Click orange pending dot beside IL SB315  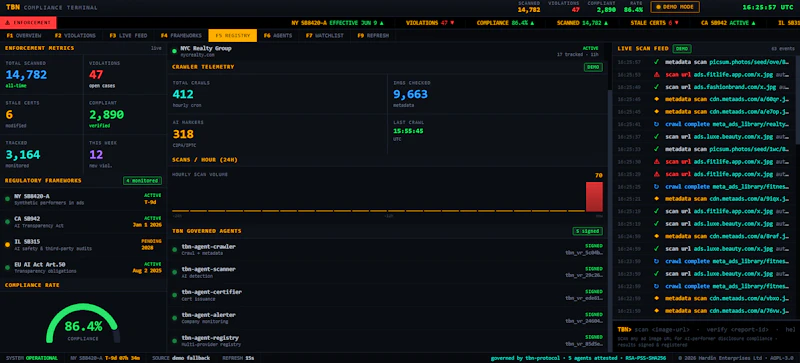[x=7, y=245]
